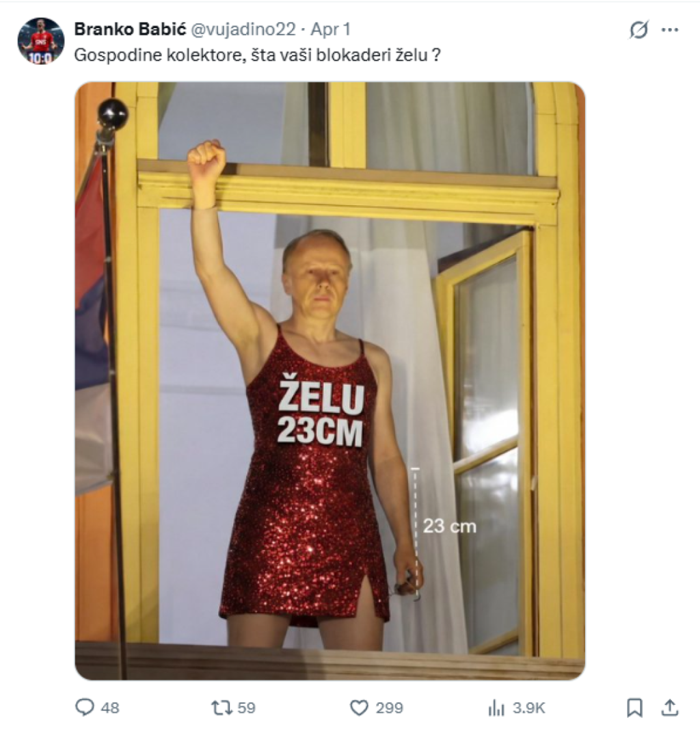The image size is (700, 733).
Task: Click the Grok explain-post icon
Action: coord(638,30)
